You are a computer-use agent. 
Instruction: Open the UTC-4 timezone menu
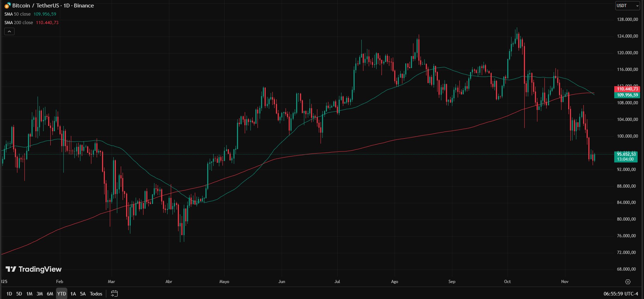coord(621,294)
